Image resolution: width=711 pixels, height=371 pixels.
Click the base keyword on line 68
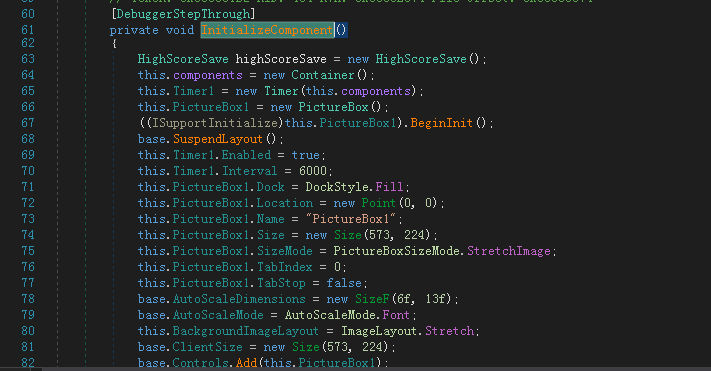pos(151,139)
